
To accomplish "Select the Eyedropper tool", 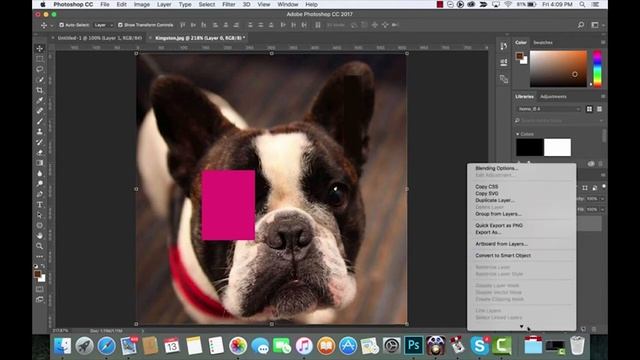I will pos(40,100).
